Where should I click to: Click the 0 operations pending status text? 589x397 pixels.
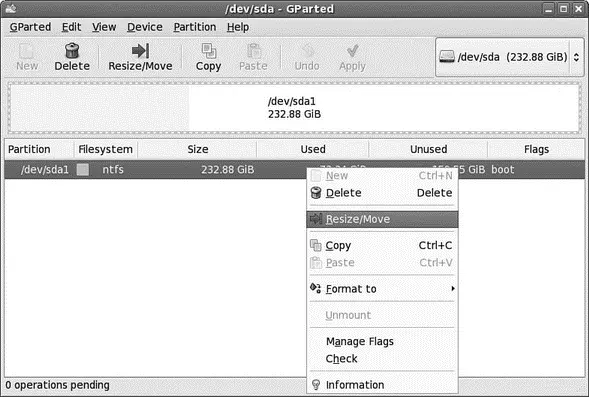click(57, 385)
